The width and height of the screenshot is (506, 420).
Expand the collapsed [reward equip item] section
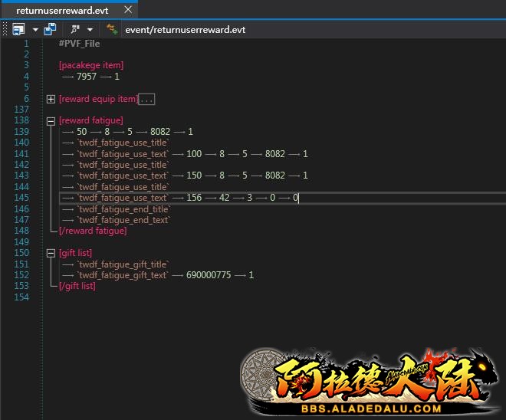[51, 99]
